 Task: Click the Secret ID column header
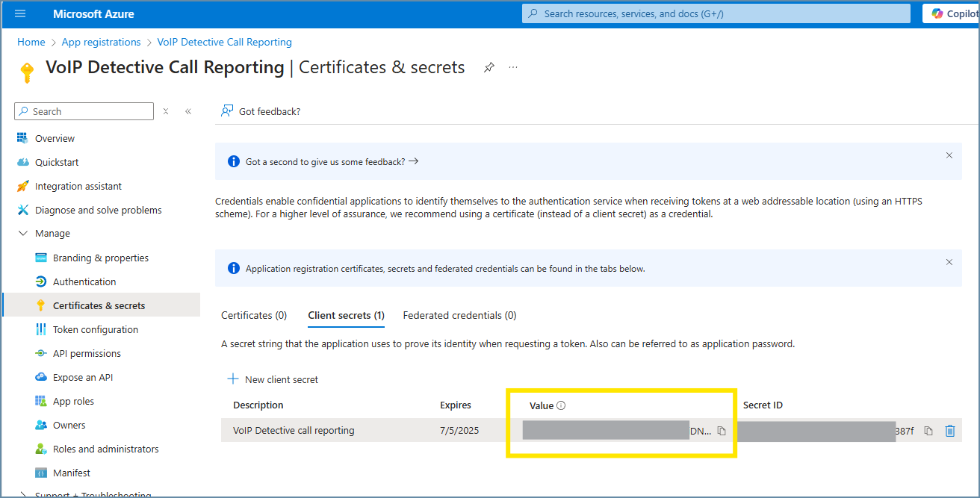(x=763, y=405)
